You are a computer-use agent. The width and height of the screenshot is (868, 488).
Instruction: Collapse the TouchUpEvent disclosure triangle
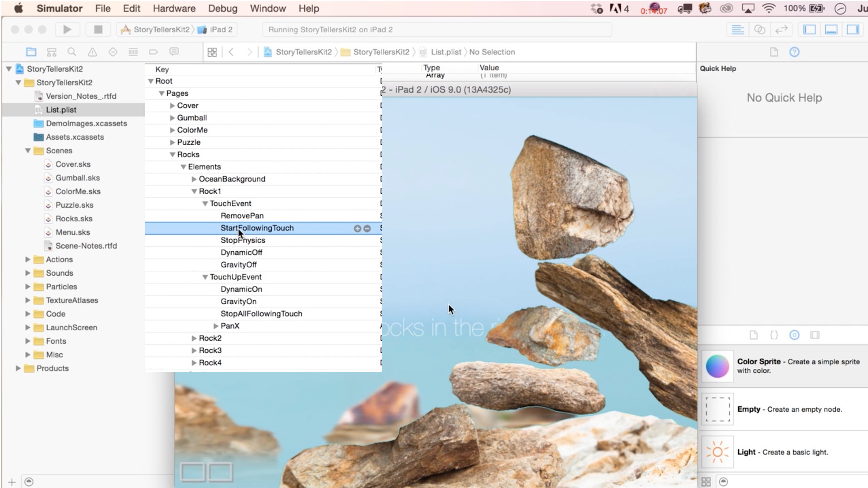click(205, 277)
